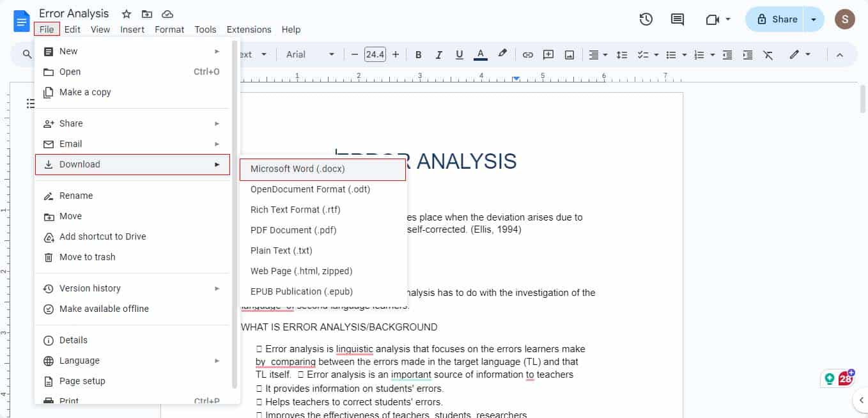
Task: Click the font size field 24.4
Action: pos(375,54)
